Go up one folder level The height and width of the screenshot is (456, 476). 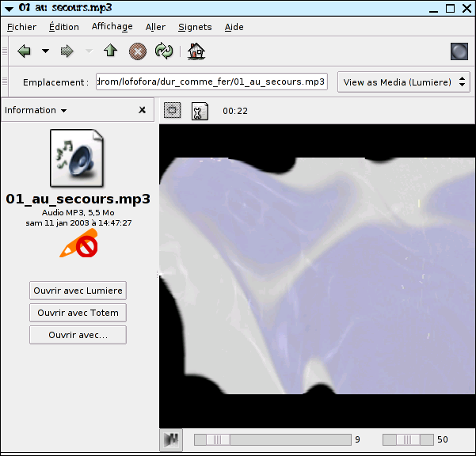coord(110,51)
